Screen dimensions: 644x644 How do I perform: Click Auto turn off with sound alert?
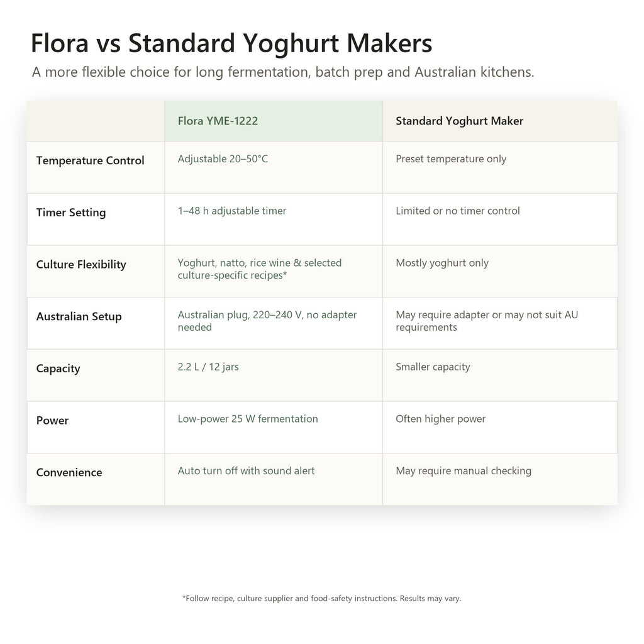click(246, 471)
